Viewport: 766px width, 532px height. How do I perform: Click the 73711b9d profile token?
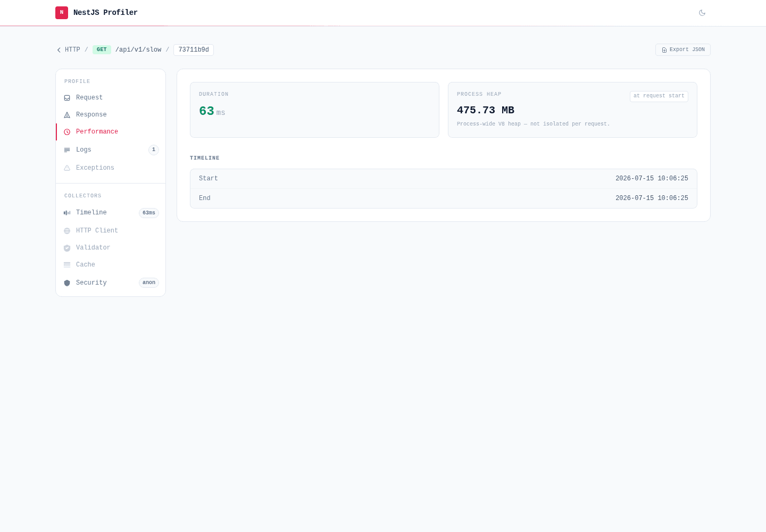point(194,50)
